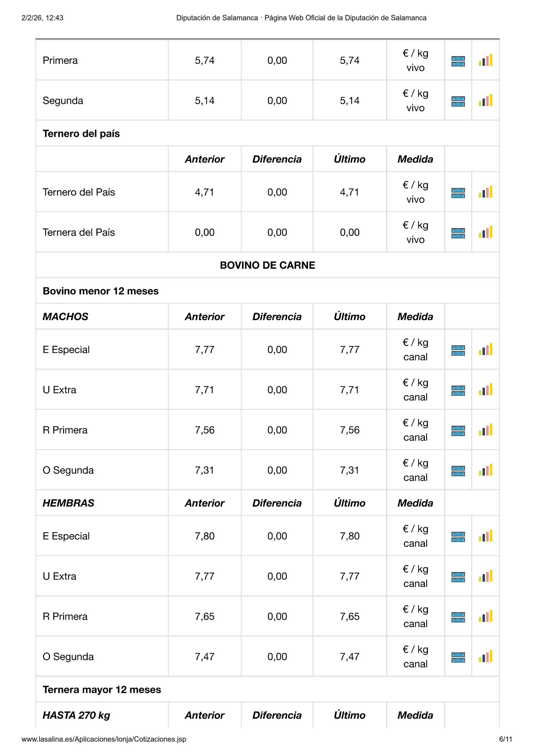The image size is (534, 756).
Task: Click table icon for HEMBRAS U Extra 7,77
Action: point(458,577)
